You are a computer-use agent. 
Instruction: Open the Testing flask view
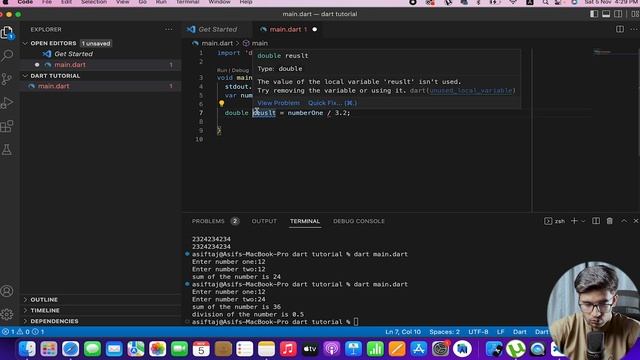(x=7, y=149)
